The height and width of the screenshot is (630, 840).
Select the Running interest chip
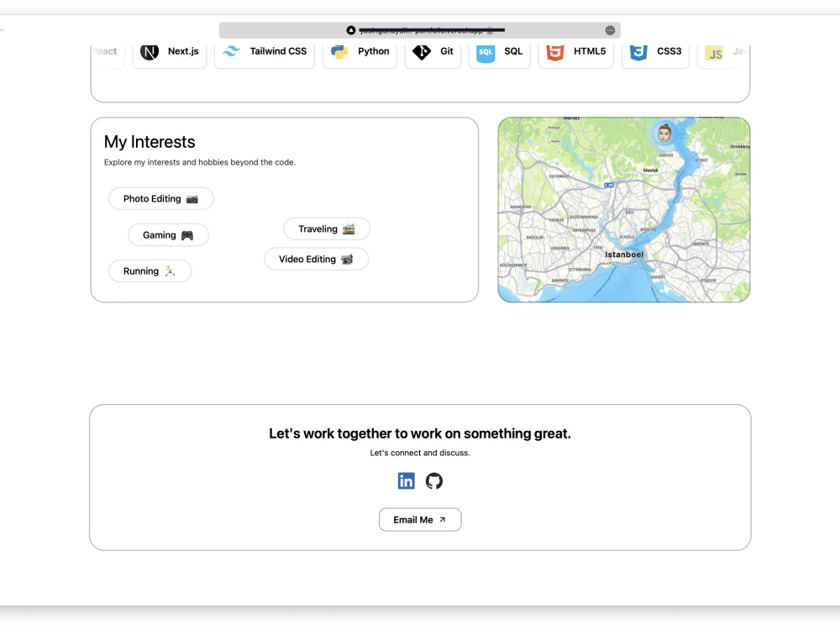[x=150, y=271]
